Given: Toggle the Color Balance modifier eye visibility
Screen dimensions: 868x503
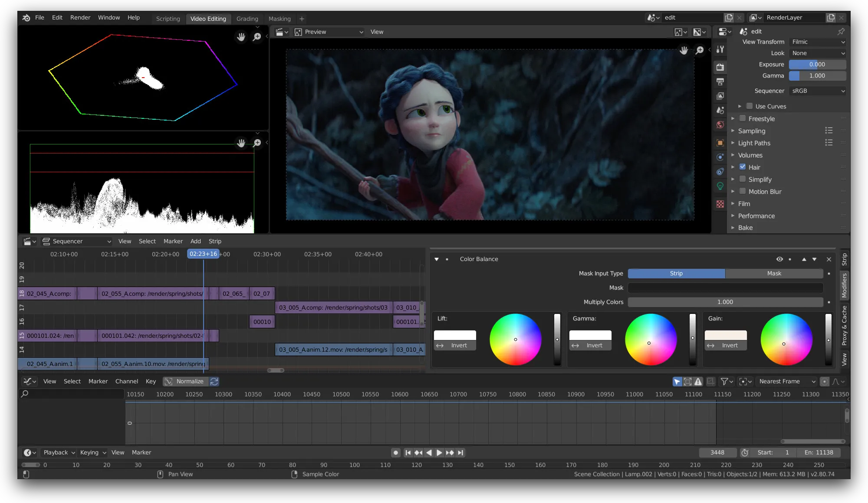Looking at the screenshot, I should coord(779,259).
